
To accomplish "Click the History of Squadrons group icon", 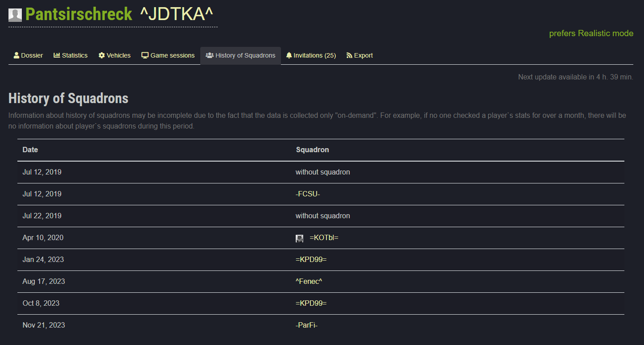I will (x=209, y=55).
